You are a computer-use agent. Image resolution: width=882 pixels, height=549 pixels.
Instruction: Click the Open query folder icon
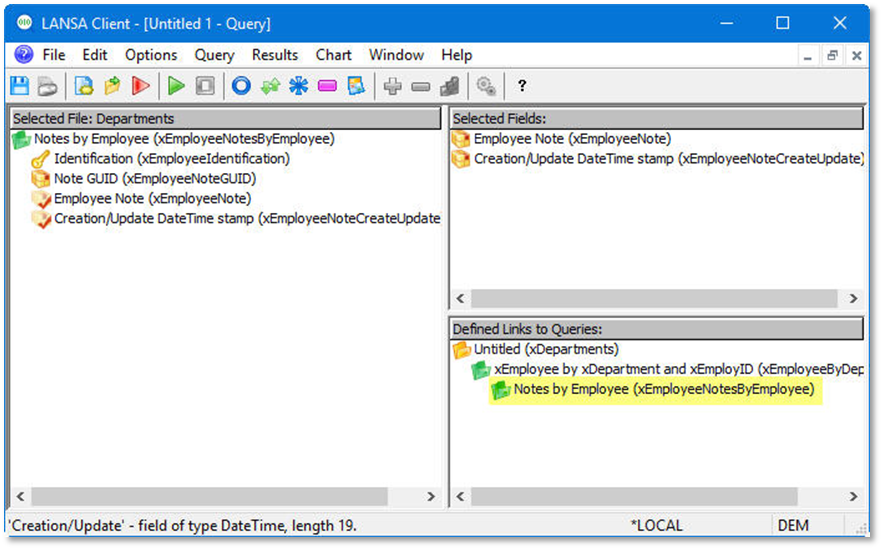point(112,86)
